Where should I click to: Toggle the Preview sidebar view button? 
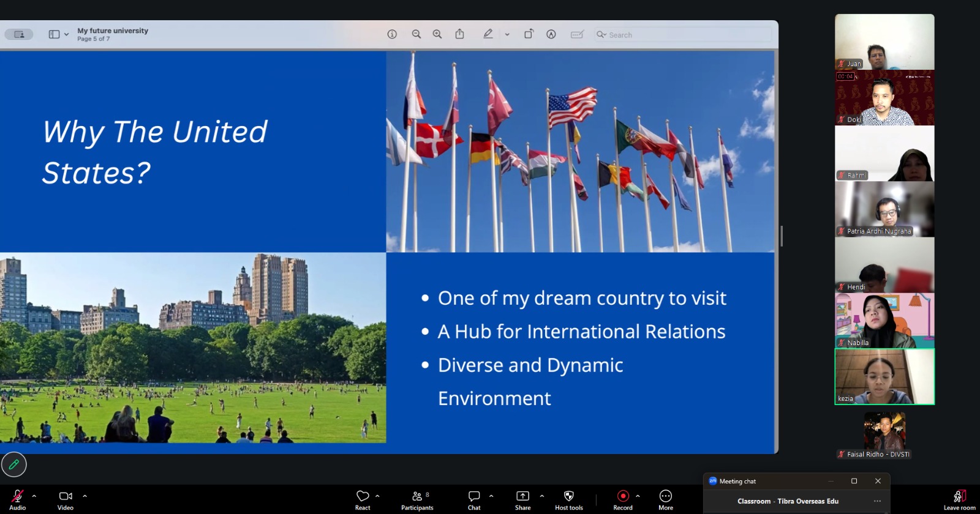[54, 34]
